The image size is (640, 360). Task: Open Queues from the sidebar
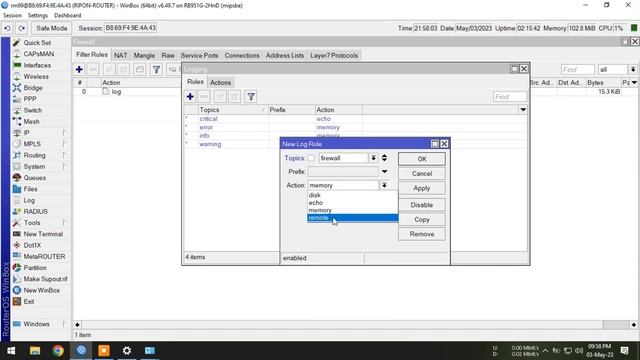click(34, 178)
